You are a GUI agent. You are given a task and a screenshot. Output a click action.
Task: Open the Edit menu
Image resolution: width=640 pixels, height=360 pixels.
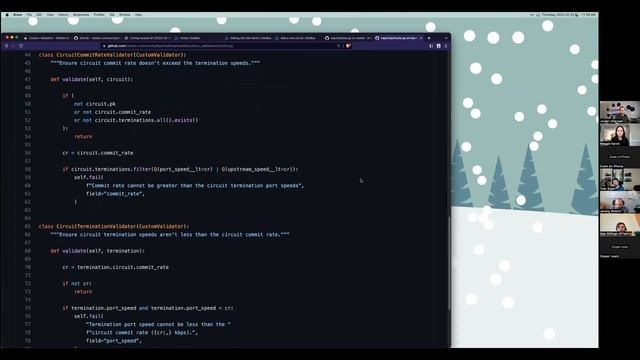(x=39, y=15)
